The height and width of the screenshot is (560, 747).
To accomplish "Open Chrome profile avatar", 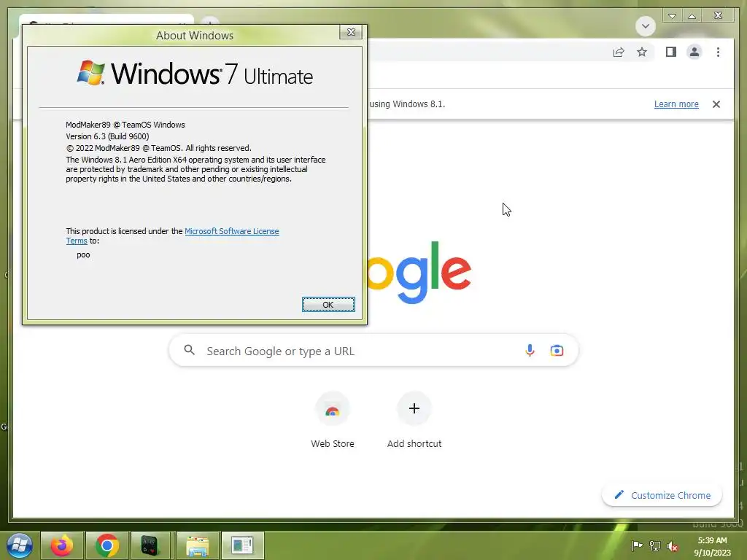I will click(x=694, y=52).
